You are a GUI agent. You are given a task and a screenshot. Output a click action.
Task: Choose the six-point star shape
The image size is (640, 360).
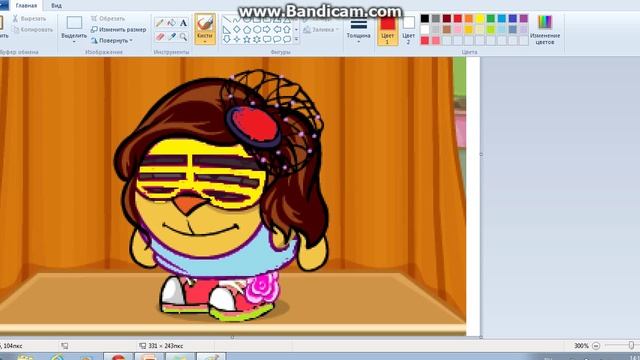click(257, 39)
